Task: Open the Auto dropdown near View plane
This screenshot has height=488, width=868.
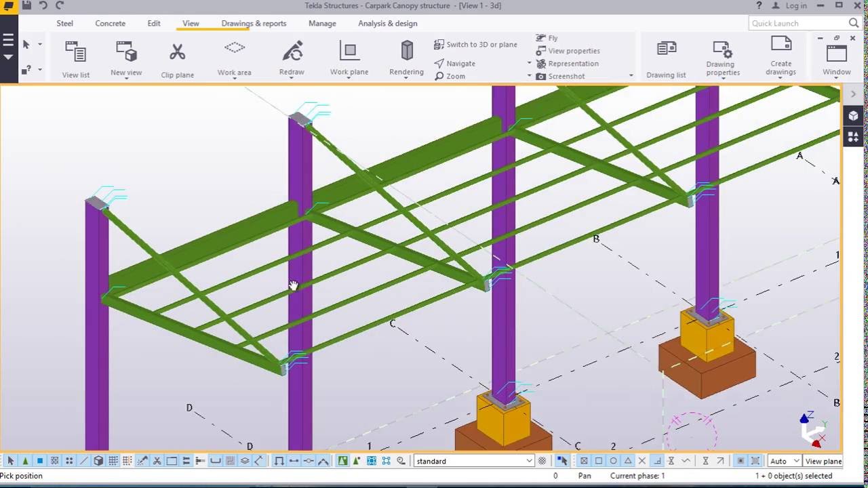Action: [x=785, y=460]
